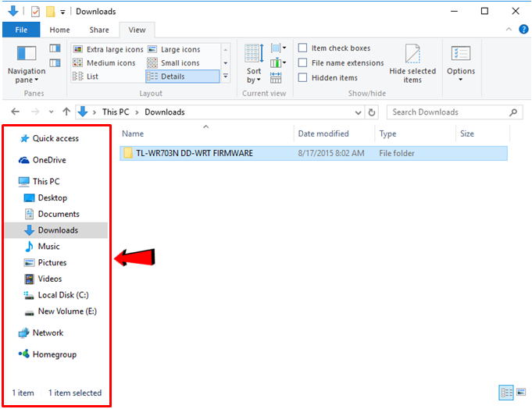Select Details layout
The width and height of the screenshot is (532, 409).
(x=183, y=76)
